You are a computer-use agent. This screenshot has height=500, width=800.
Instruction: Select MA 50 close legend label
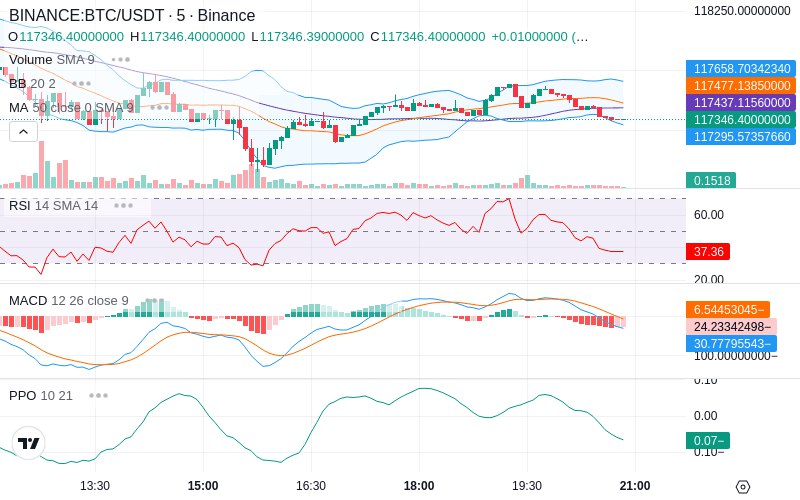pyautogui.click(x=71, y=108)
